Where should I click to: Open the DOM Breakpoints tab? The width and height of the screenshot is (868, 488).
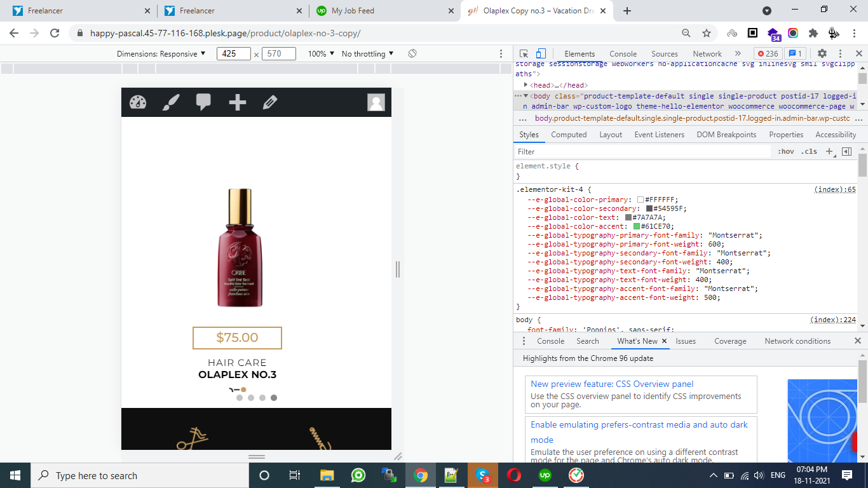pyautogui.click(x=726, y=135)
